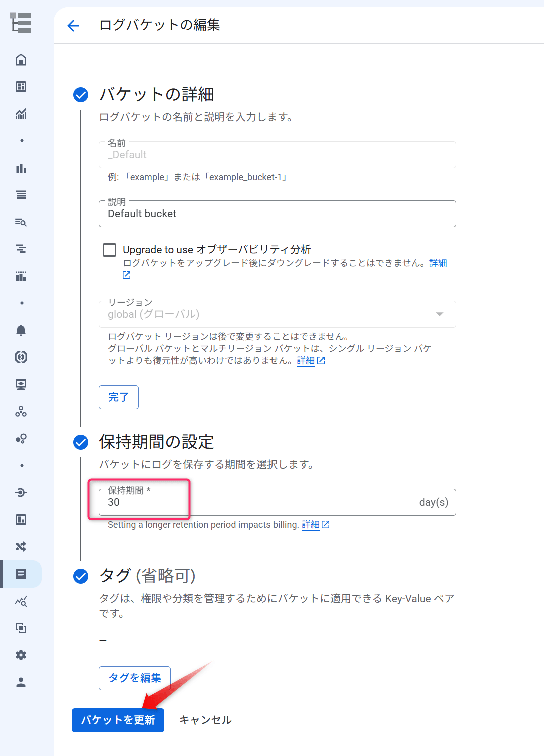544x756 pixels.
Task: Open the framed bar panel sidebar icon
Action: pos(21,520)
